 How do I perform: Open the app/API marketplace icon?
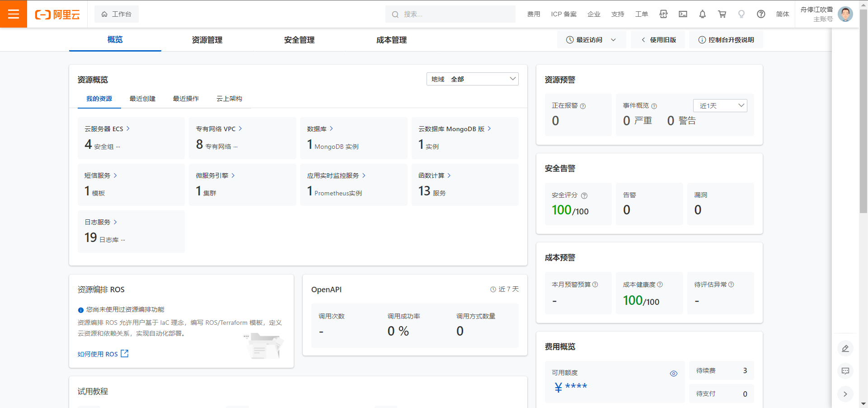[663, 14]
